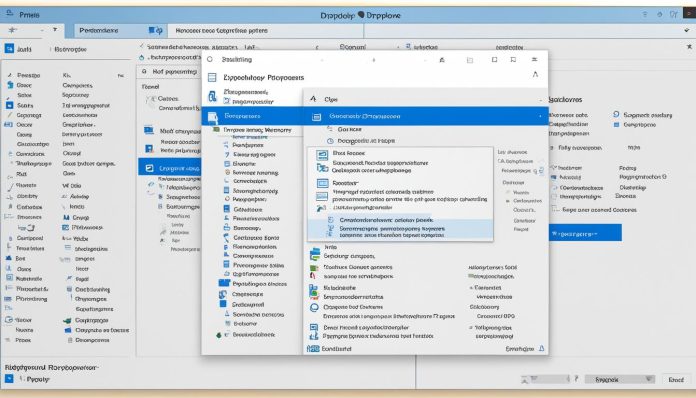696x398 pixels.
Task: Select the blue highlighted Eoroproces sidebar row in popup
Action: (x=253, y=116)
